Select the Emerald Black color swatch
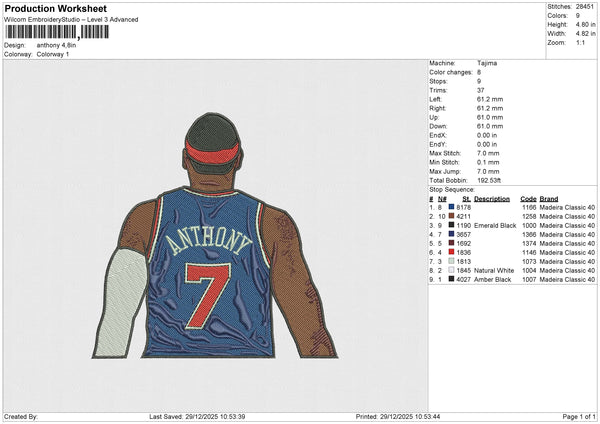Image resolution: width=600 pixels, height=424 pixels. [452, 225]
